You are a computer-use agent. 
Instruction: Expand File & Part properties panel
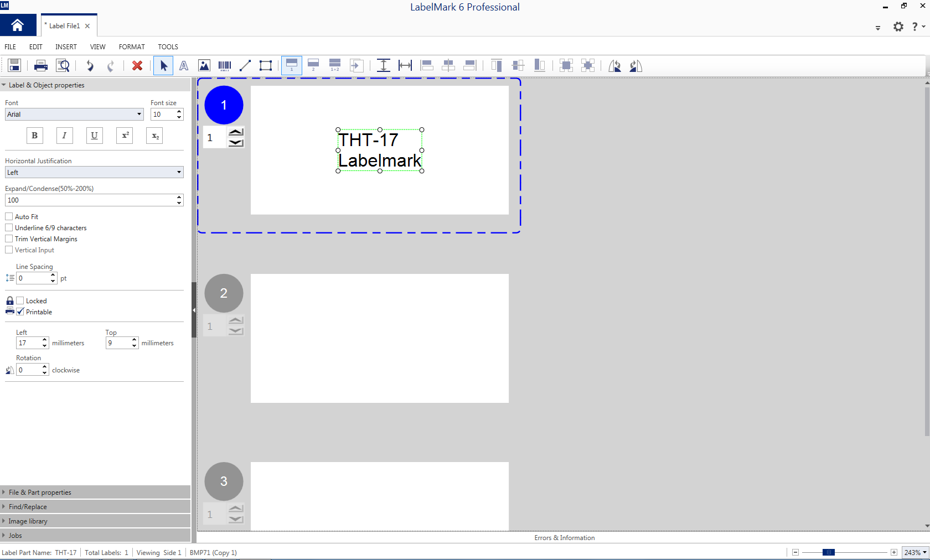[95, 492]
